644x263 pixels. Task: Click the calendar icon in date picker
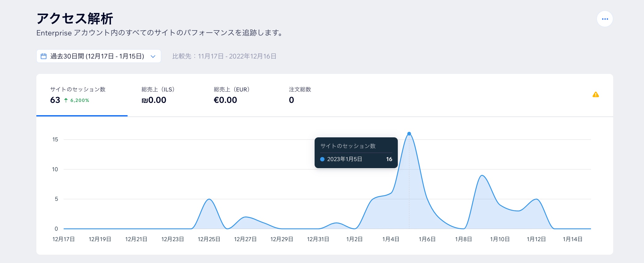(x=44, y=56)
